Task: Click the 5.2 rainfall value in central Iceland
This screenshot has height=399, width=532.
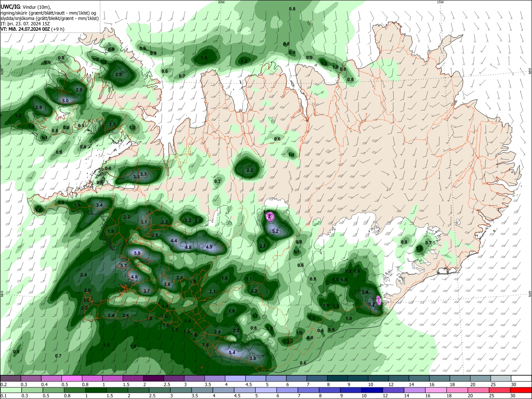Action: (275, 231)
